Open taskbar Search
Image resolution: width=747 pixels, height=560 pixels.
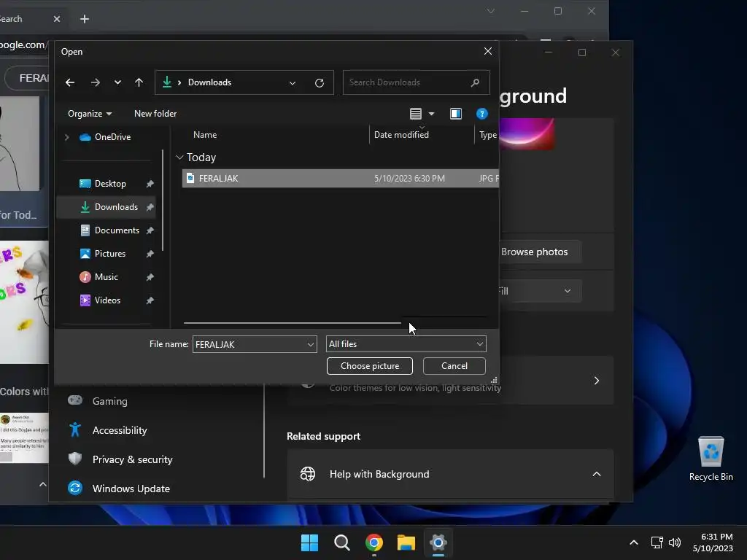[x=341, y=542]
